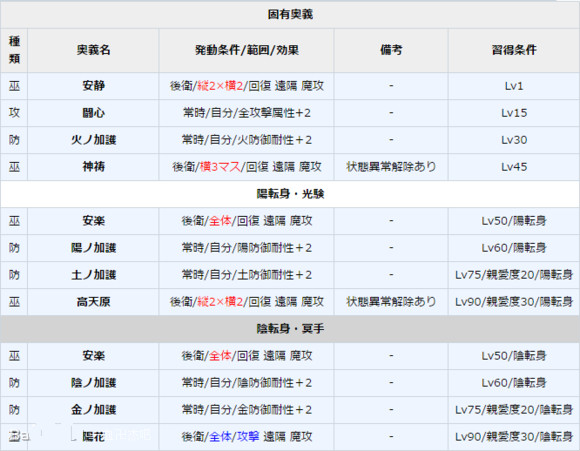Click the Lv30 requirement cell

[514, 140]
